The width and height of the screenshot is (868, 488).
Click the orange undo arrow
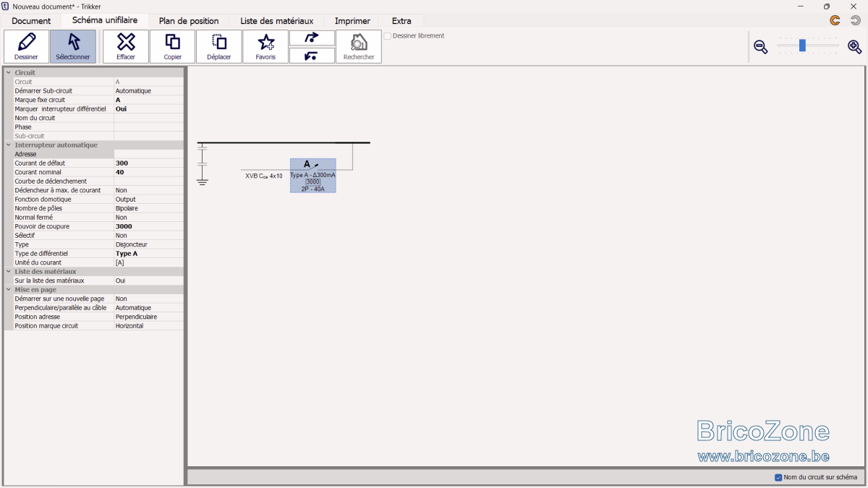click(835, 20)
